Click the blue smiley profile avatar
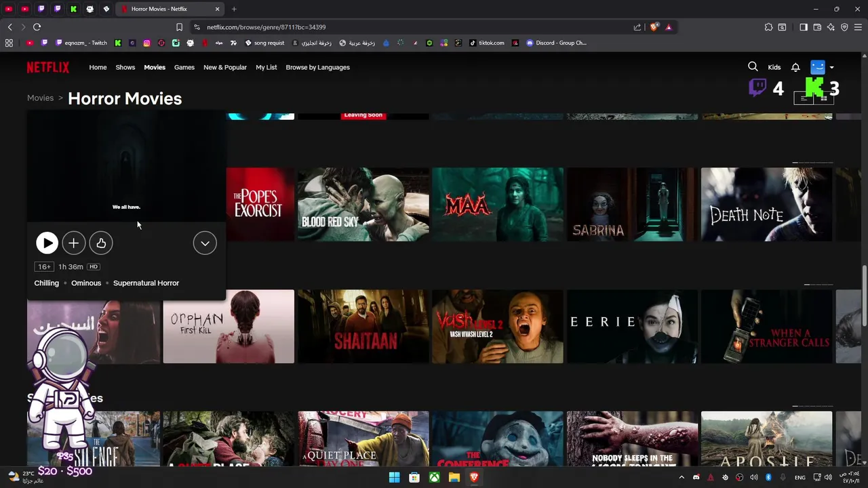The image size is (868, 488). [x=818, y=67]
